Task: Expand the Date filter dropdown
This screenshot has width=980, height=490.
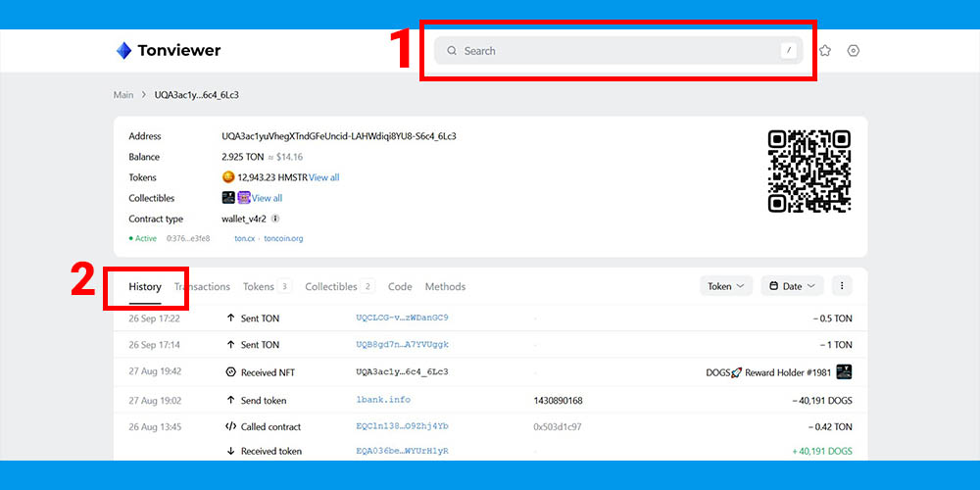Action: tap(792, 286)
